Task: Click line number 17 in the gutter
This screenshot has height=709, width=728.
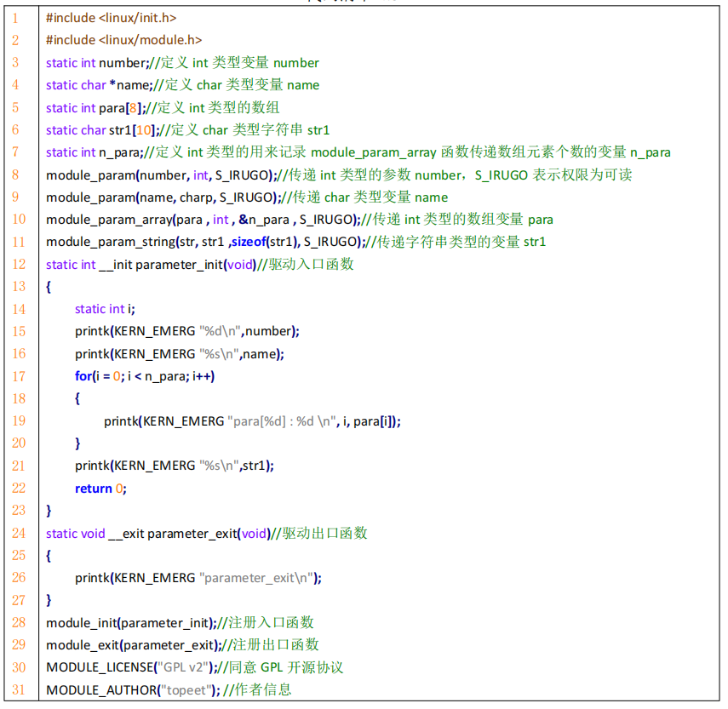Action: (x=19, y=376)
